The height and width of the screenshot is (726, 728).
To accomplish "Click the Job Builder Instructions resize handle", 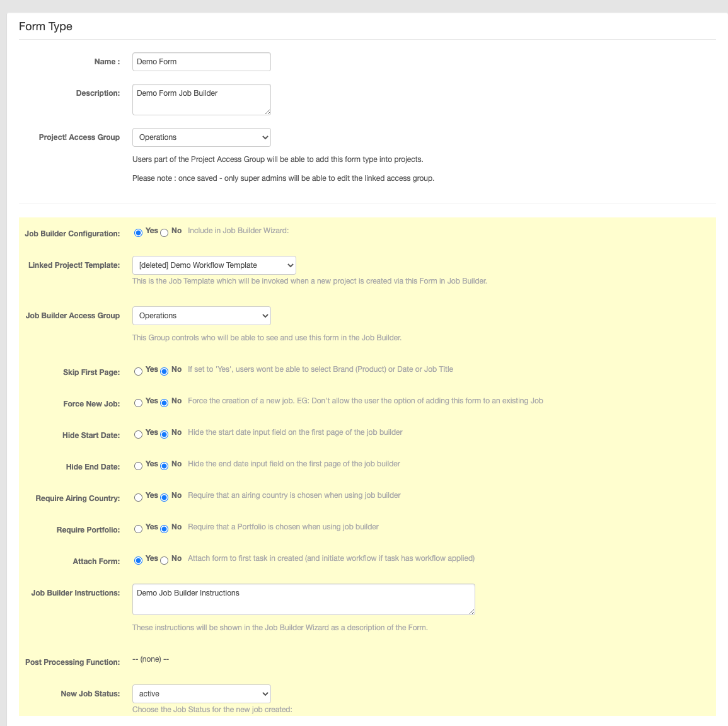I will pyautogui.click(x=471, y=612).
